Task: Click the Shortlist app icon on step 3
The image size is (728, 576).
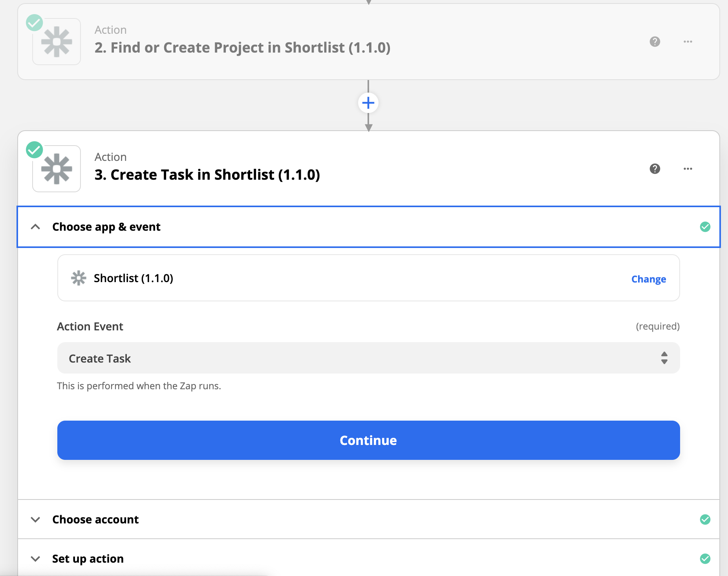Action: (57, 169)
